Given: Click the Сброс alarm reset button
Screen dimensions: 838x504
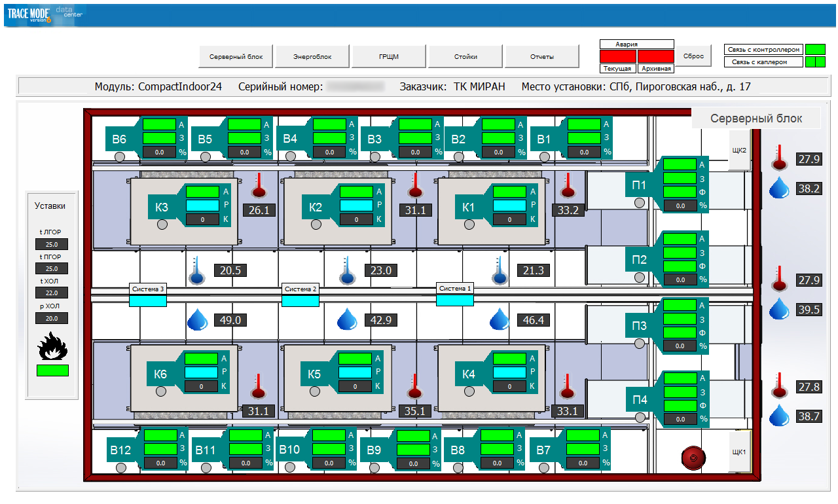Looking at the screenshot, I should coord(693,56).
